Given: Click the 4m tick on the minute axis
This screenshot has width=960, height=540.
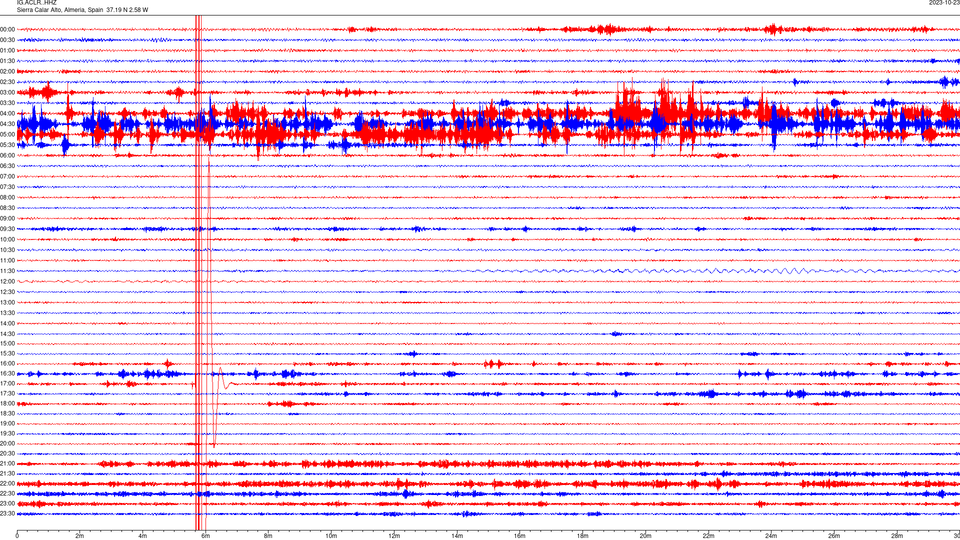Looking at the screenshot, I should pyautogui.click(x=143, y=536).
